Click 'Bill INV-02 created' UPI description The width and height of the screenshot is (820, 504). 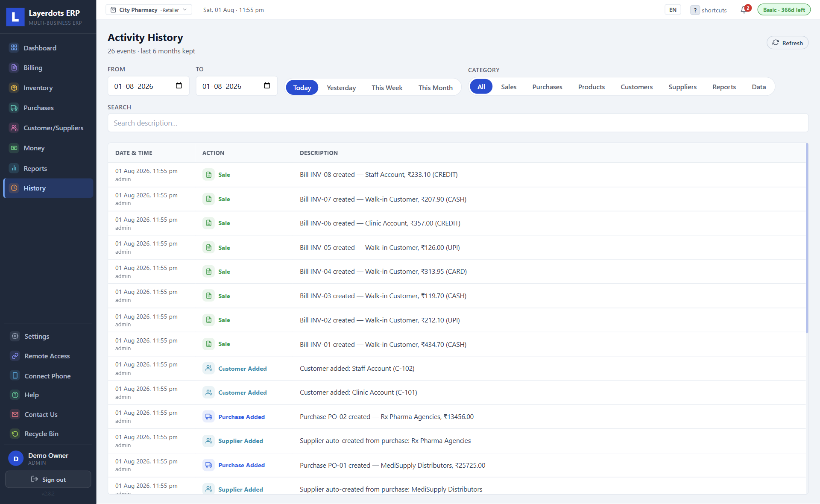click(x=380, y=320)
